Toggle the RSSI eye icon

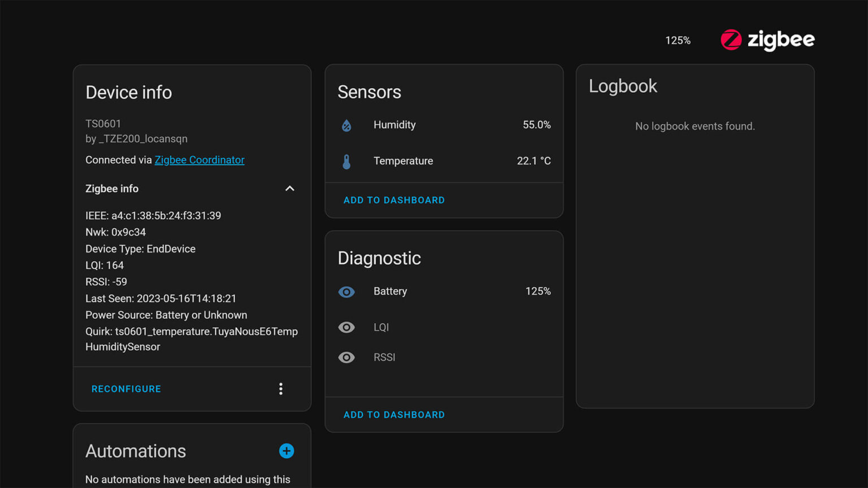point(346,358)
